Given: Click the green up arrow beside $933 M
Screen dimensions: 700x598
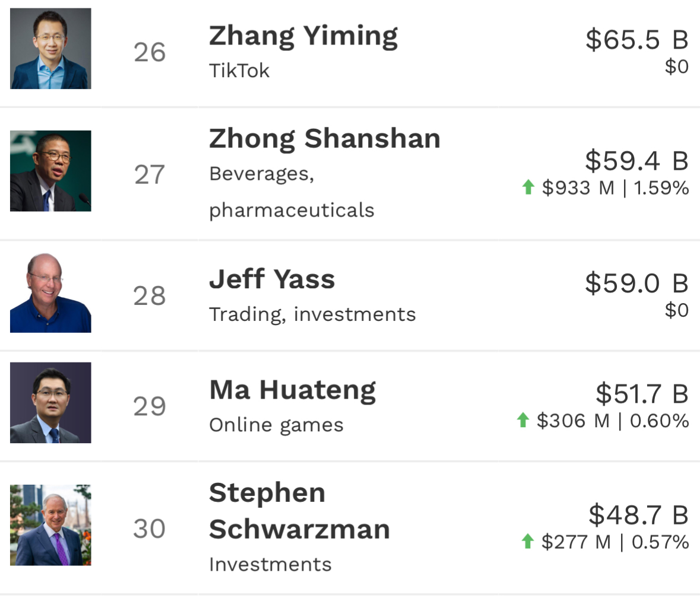Looking at the screenshot, I should (x=528, y=187).
